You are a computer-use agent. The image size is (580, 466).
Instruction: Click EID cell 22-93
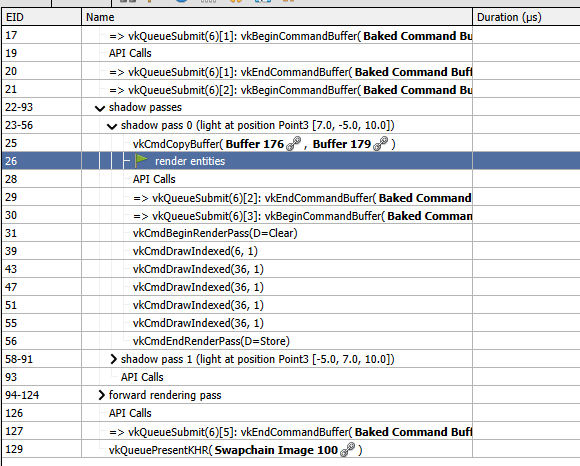[x=41, y=107]
